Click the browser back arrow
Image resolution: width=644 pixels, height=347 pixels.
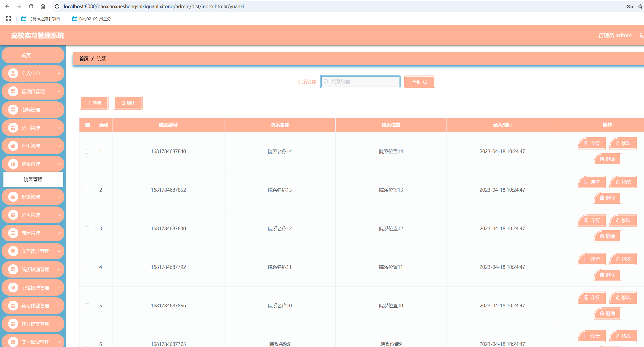point(7,6)
